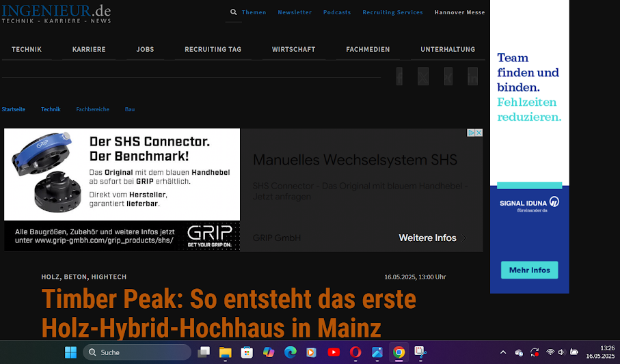Click the Themen link in the header
620x364 pixels.
(x=254, y=12)
